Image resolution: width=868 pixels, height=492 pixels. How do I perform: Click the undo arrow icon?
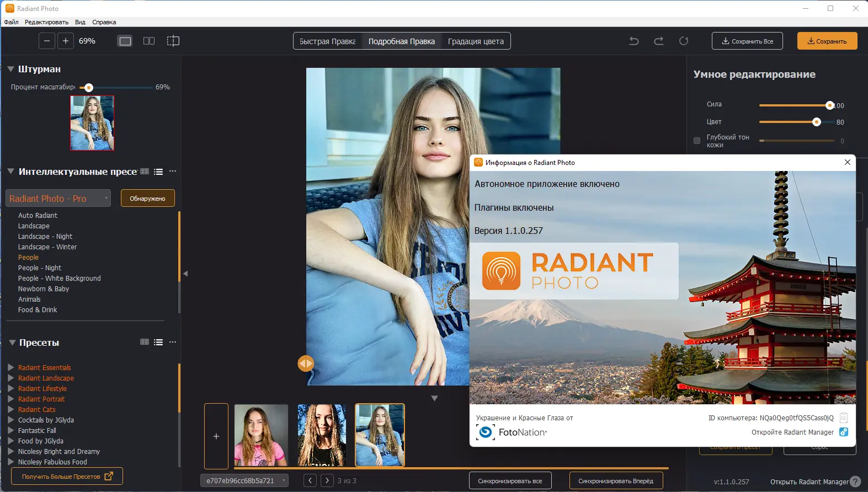(634, 41)
